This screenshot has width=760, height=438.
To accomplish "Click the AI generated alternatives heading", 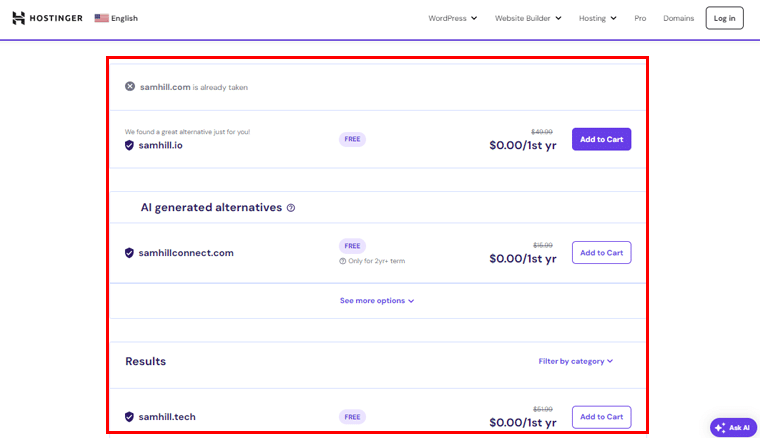I will pyautogui.click(x=211, y=207).
